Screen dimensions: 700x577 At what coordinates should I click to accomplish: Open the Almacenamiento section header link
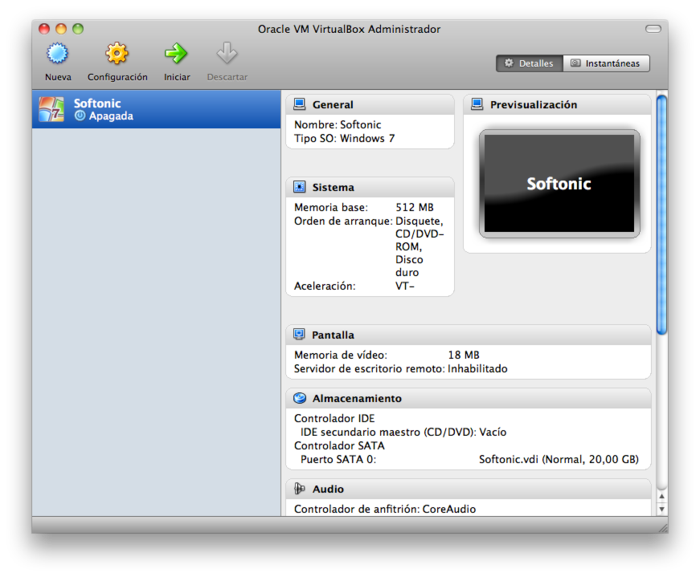click(x=357, y=398)
